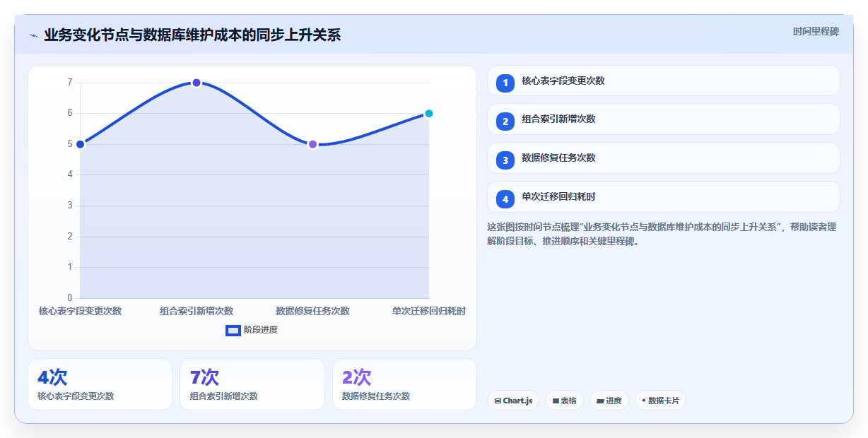The height and width of the screenshot is (438, 868).
Task: Open the 7次 组合索引新增次数 stat card
Action: 252,384
